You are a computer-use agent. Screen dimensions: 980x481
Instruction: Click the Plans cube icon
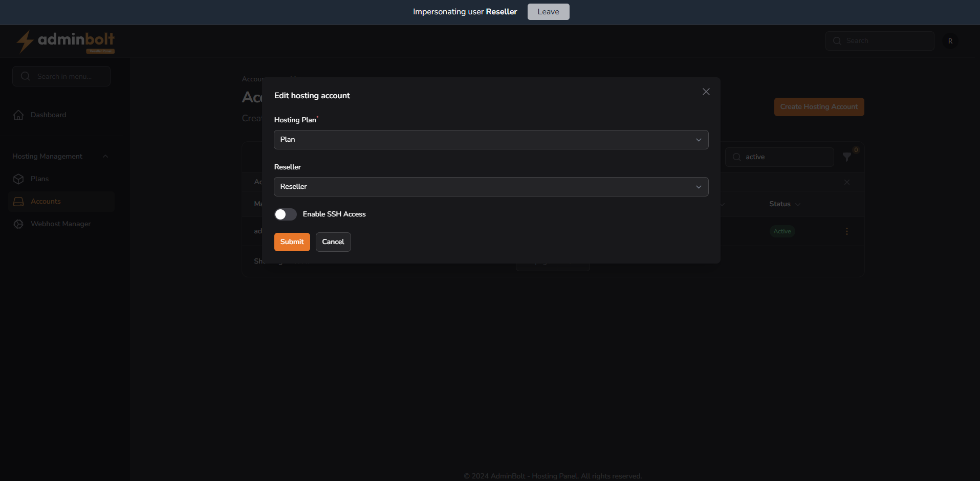click(18, 179)
